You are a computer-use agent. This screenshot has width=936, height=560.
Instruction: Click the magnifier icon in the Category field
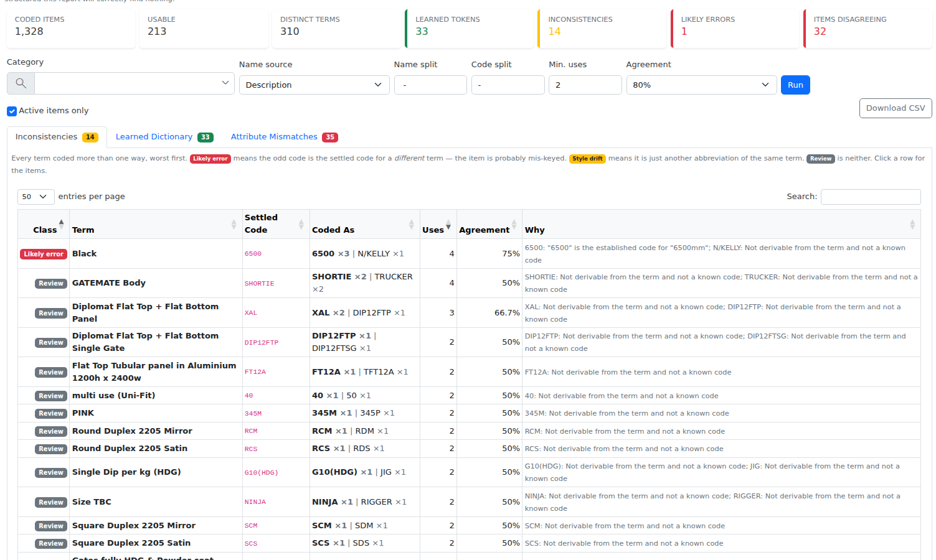[x=21, y=83]
